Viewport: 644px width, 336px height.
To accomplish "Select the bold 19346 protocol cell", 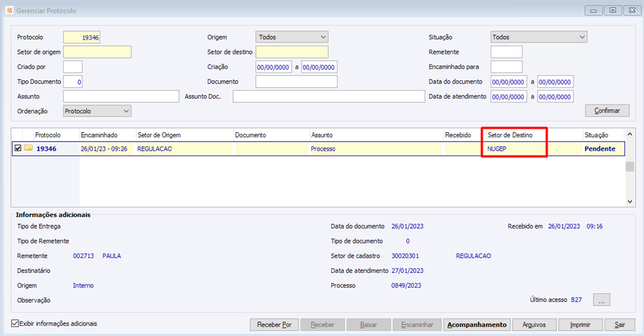I will pos(46,149).
